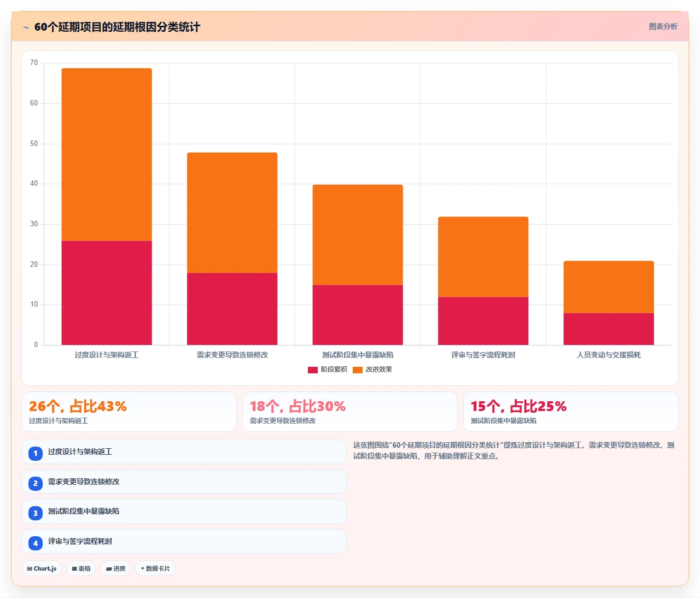Click the 评审与签字流程耗时 list item

[184, 541]
